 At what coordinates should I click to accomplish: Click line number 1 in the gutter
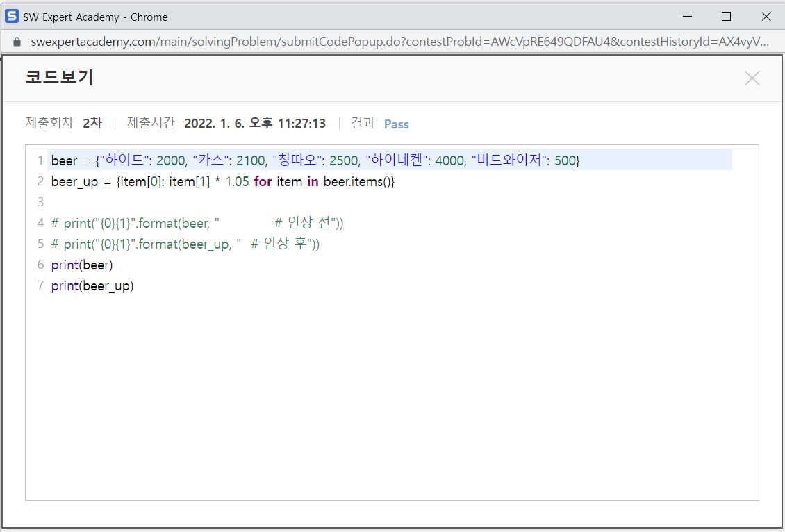click(40, 160)
